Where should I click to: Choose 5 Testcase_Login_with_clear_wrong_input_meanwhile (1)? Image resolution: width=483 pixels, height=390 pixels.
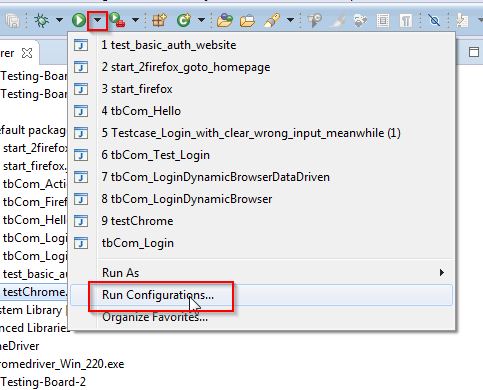[261, 133]
